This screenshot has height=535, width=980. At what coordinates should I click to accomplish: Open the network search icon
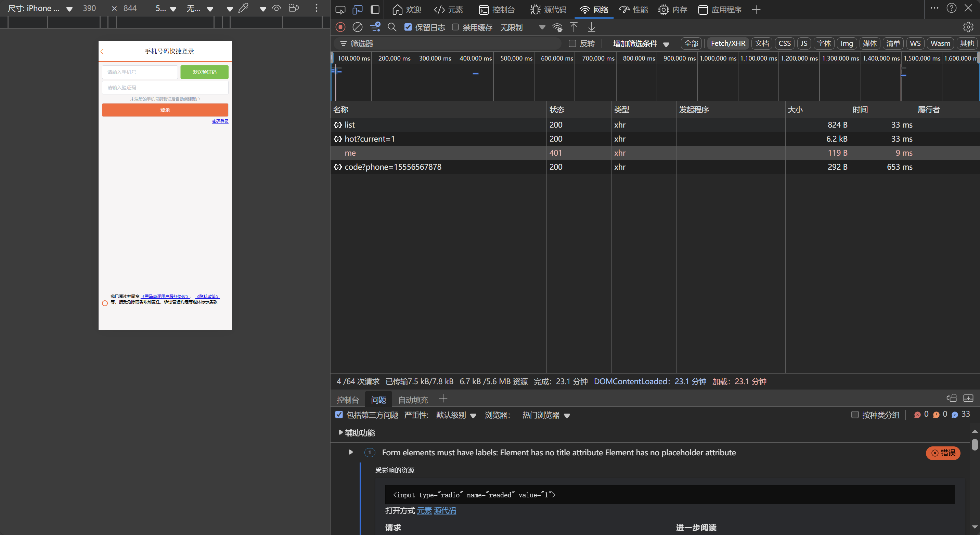392,27
